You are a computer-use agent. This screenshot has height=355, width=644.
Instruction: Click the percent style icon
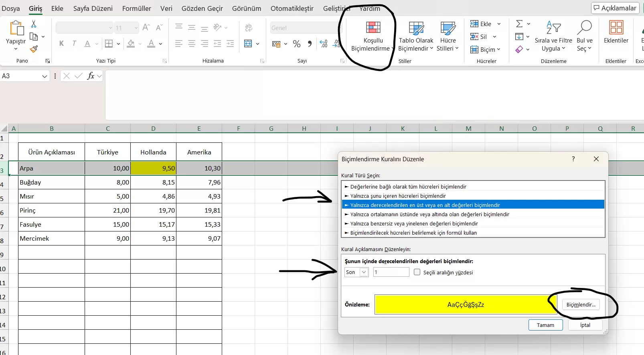(x=297, y=44)
